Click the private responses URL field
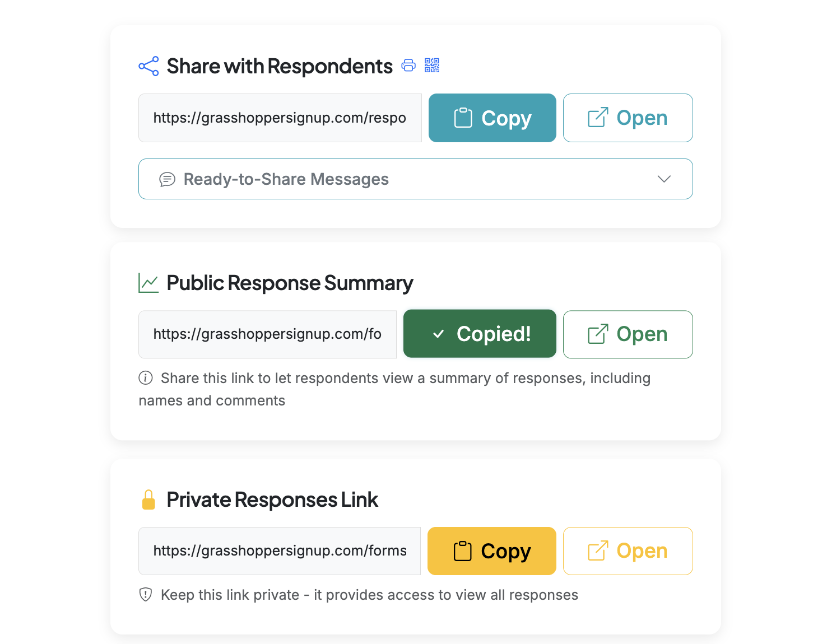 (x=280, y=550)
